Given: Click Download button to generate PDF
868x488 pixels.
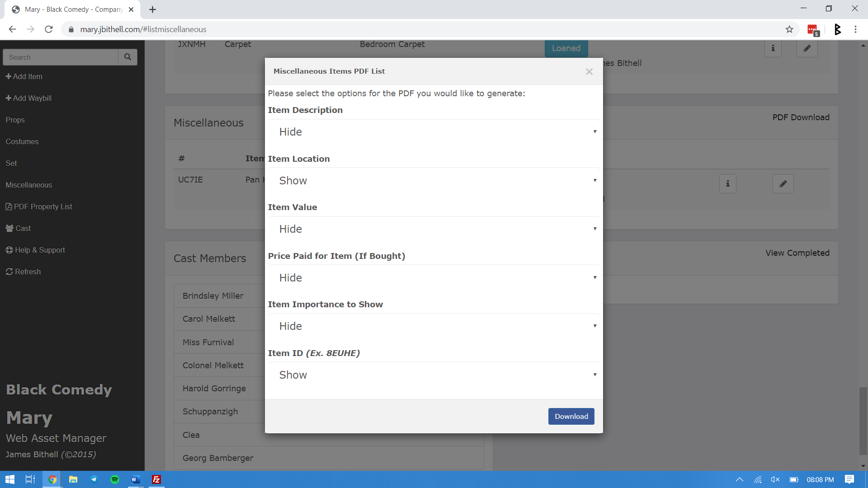Looking at the screenshot, I should pyautogui.click(x=571, y=416).
